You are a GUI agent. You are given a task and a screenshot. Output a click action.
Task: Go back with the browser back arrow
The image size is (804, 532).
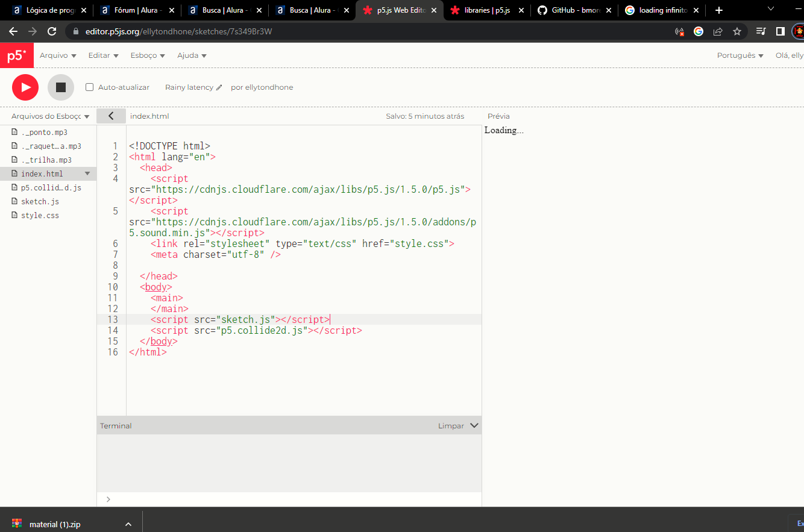click(x=13, y=31)
